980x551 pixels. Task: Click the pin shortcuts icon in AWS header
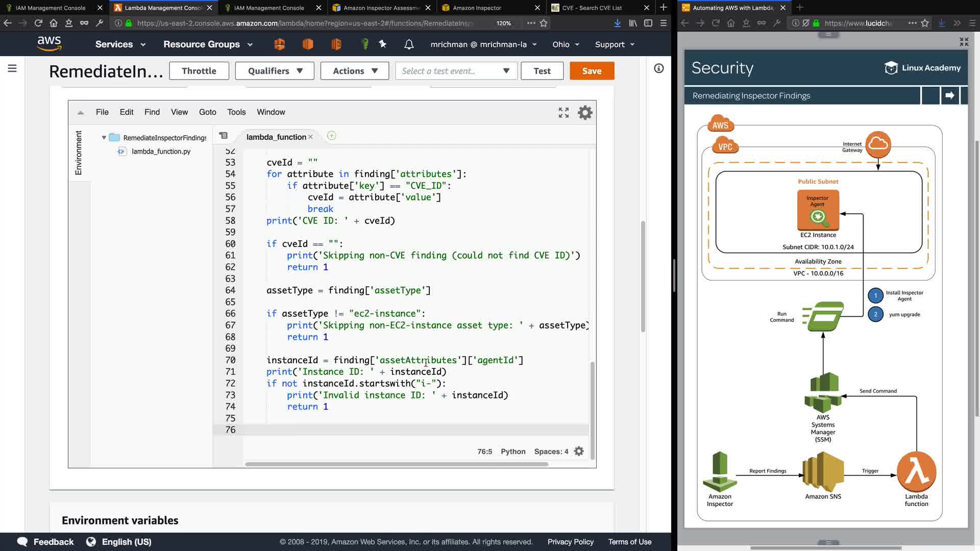point(383,44)
